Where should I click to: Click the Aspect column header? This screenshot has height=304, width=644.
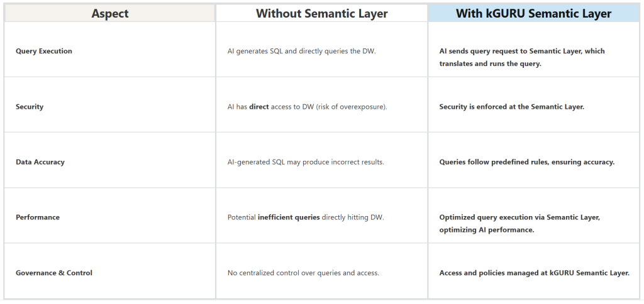coord(109,13)
